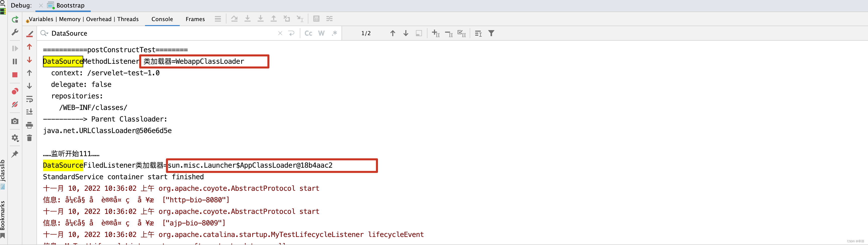Stop the Bootstrap debug process
The image size is (868, 245).
pos(15,75)
